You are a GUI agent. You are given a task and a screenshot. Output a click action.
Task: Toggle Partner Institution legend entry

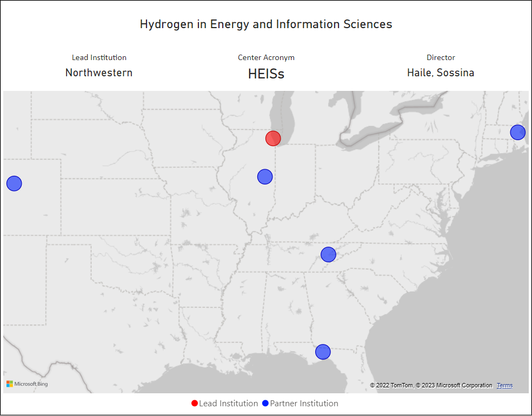300,404
